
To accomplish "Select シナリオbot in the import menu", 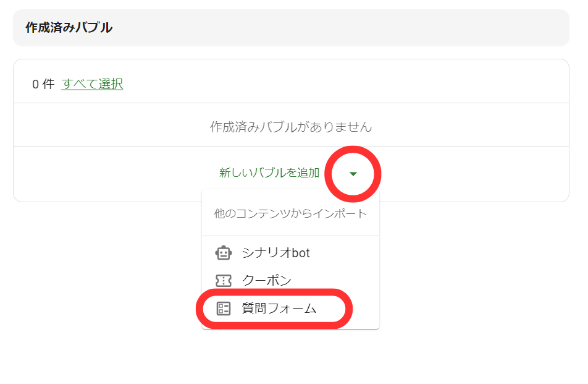I will [272, 253].
